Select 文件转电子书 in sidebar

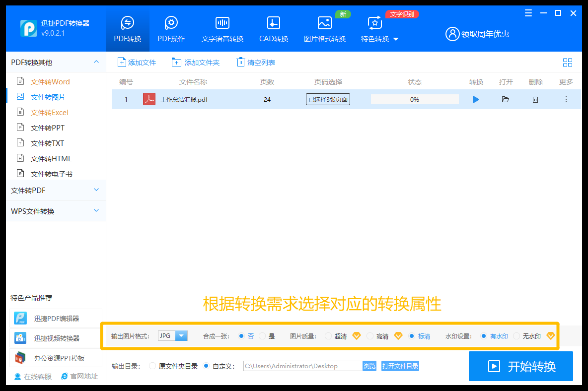[51, 174]
